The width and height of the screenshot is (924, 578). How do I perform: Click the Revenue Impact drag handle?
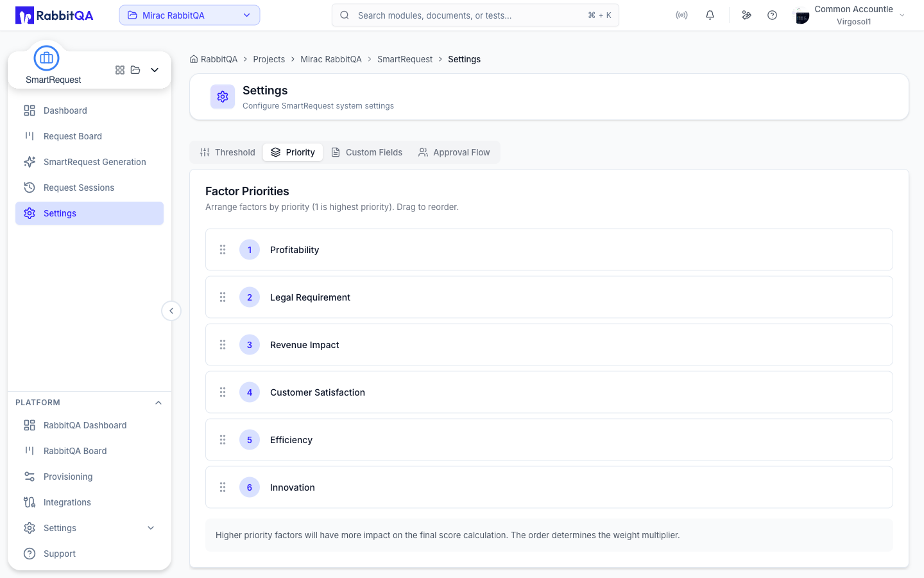tap(223, 345)
